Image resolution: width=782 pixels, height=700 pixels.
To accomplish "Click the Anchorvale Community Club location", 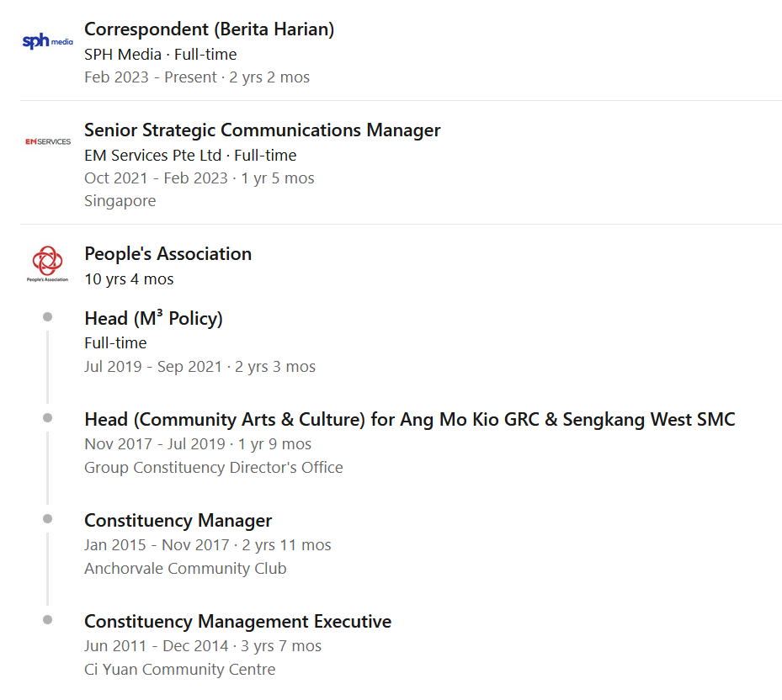I will (185, 569).
